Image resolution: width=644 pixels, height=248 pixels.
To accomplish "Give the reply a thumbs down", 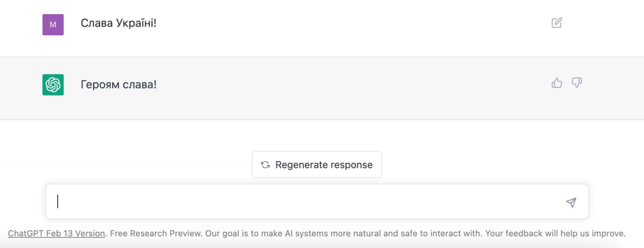I will pos(577,83).
